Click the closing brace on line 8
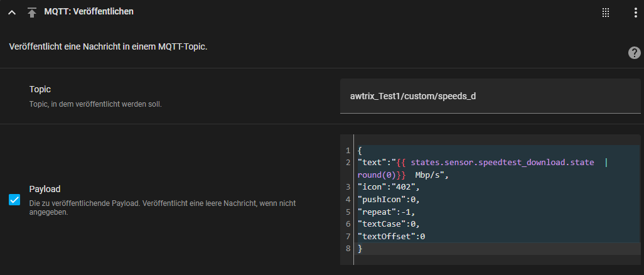Screen dimensions: 644x275 (x=360, y=249)
